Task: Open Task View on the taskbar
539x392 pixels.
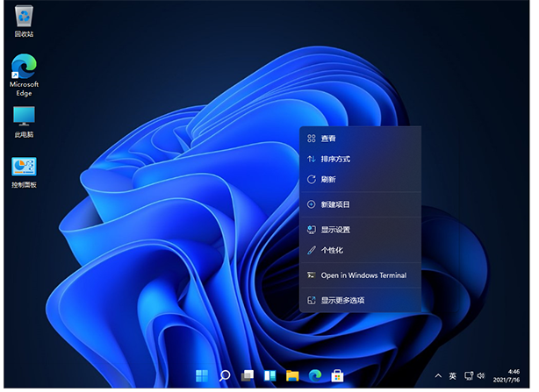Action: click(x=248, y=376)
